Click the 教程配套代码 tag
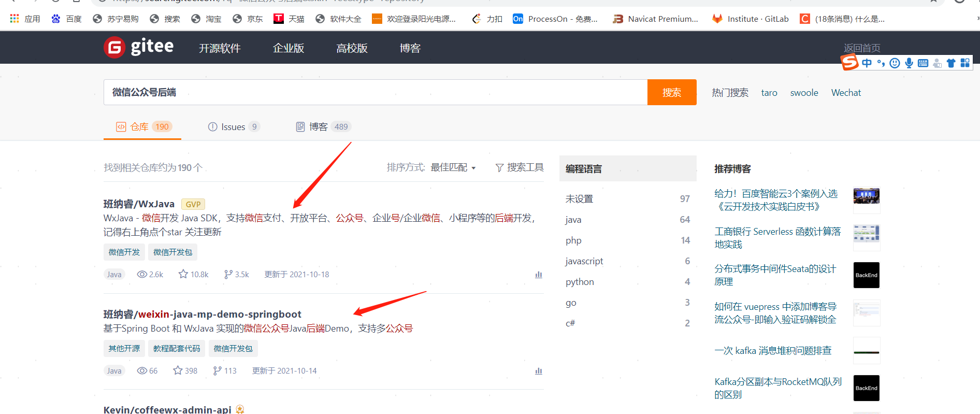Viewport: 980px width, 414px height. (x=177, y=349)
